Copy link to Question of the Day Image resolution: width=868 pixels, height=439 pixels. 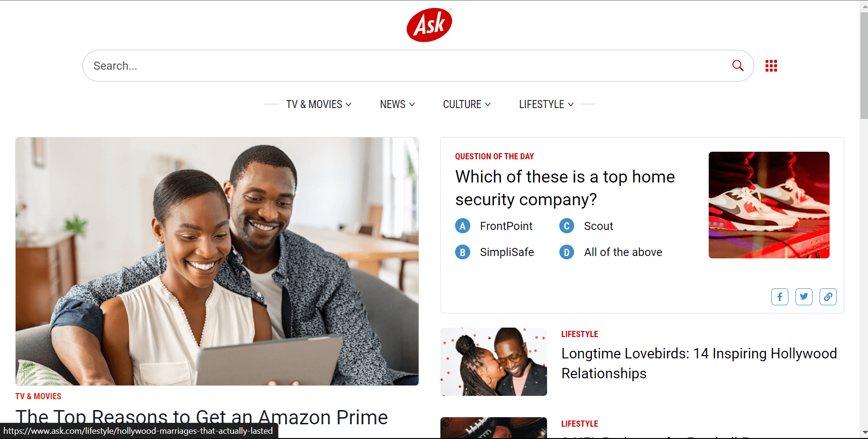(828, 297)
